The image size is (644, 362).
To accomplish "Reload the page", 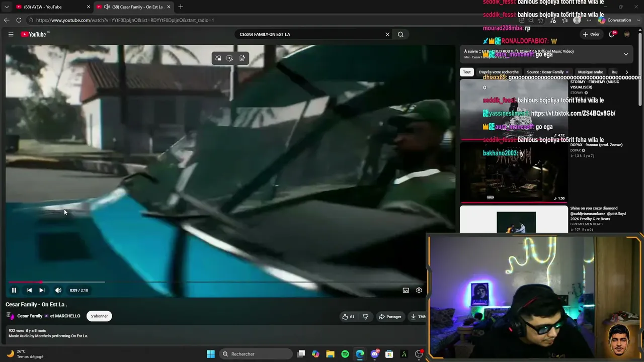I will pyautogui.click(x=19, y=20).
